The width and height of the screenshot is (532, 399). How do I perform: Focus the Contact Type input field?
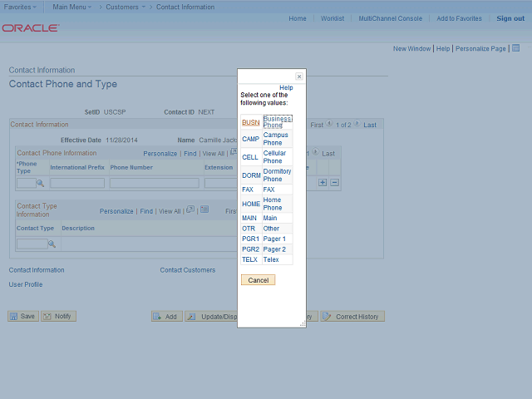tap(32, 244)
